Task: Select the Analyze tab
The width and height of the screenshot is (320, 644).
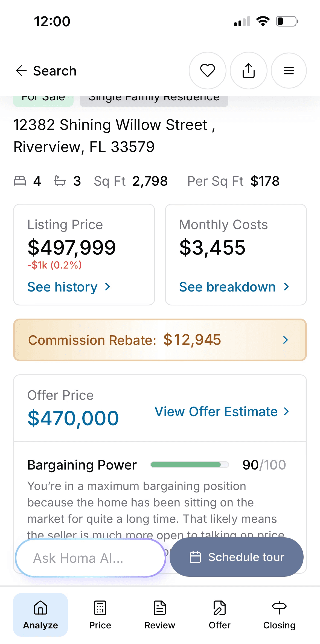Action: point(40,614)
